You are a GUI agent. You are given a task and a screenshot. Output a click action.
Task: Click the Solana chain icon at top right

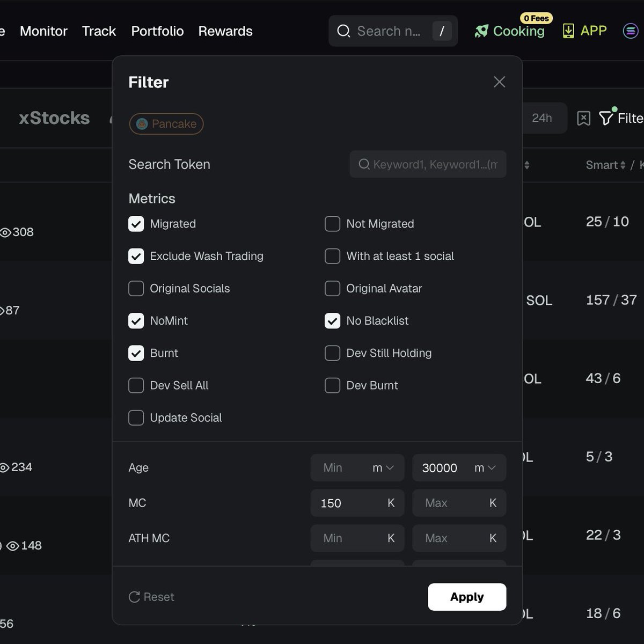630,31
